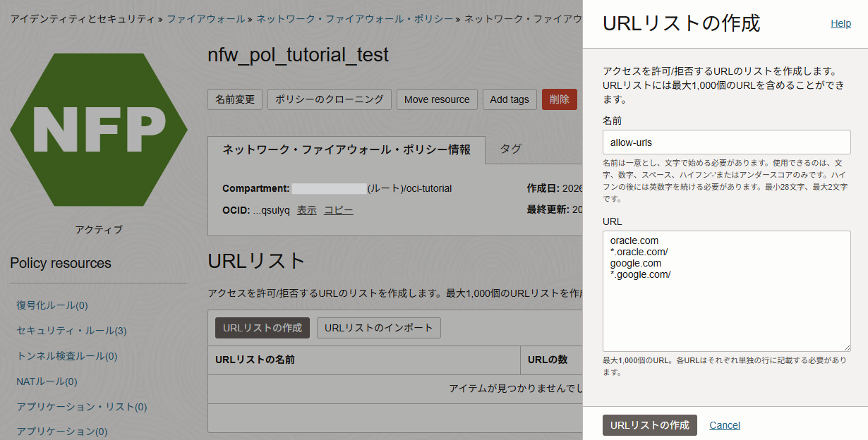Viewport: 868px width, 440px height.
Task: Show the full OCID via 表示
Action: point(306,210)
